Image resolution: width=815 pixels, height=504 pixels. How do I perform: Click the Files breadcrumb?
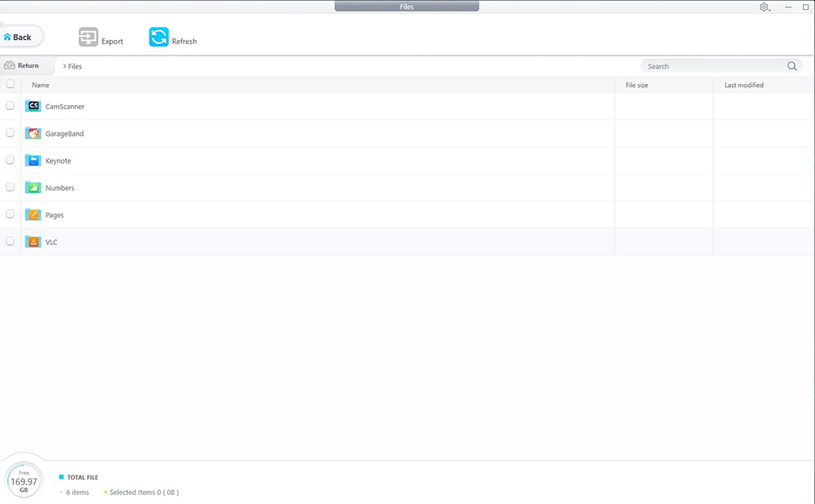[x=75, y=67]
